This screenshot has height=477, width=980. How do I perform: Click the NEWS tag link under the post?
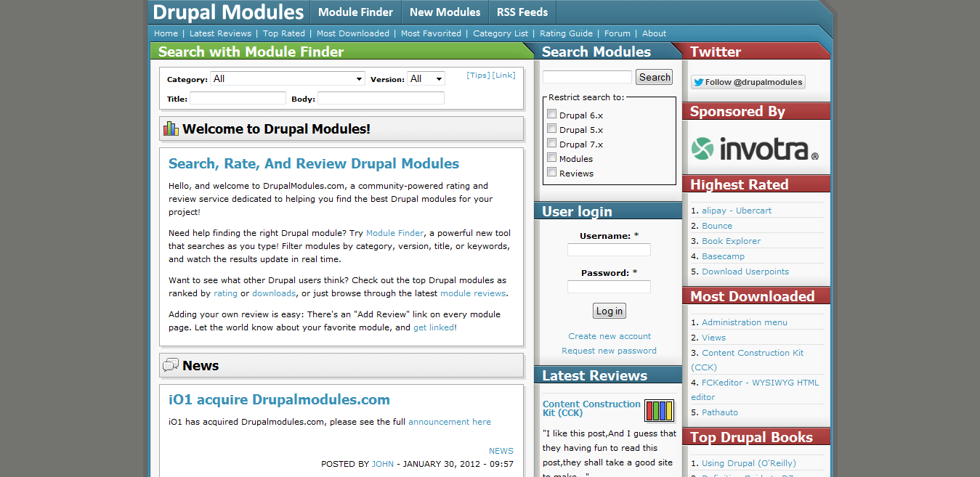(x=501, y=451)
